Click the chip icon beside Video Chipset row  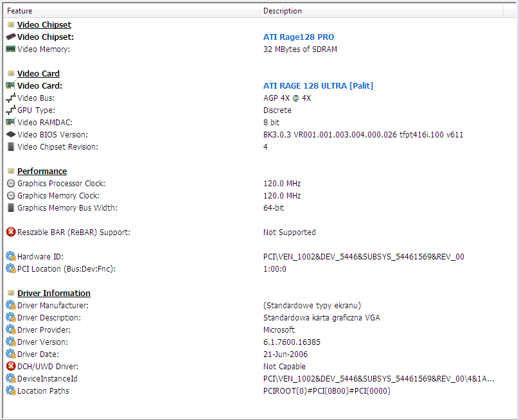[10, 37]
